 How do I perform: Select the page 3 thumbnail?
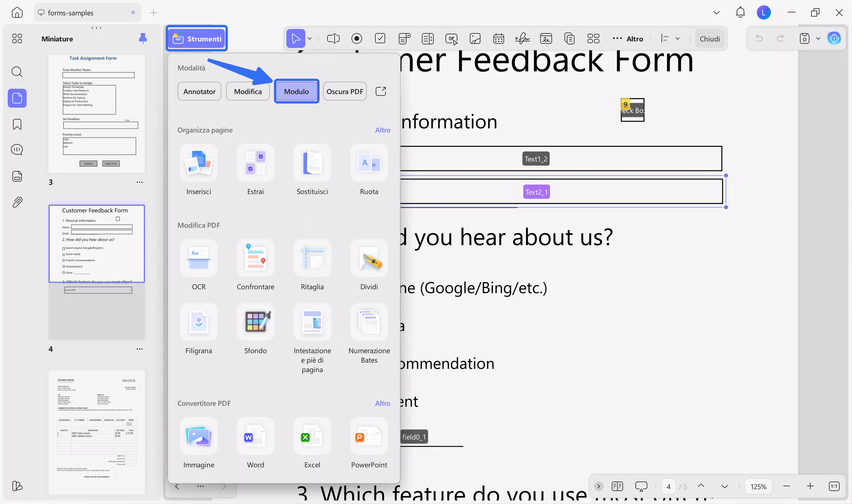[97, 114]
